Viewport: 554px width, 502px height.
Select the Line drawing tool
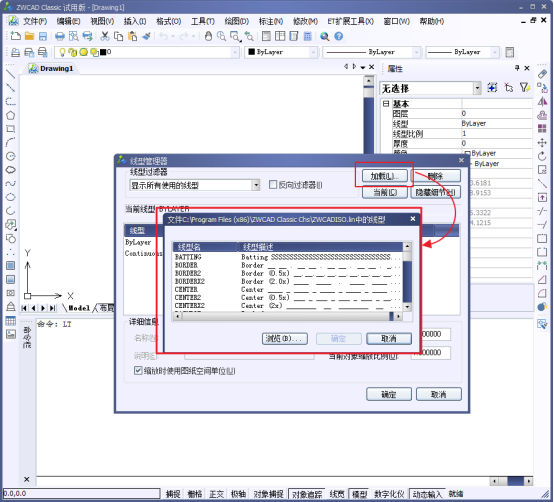[x=11, y=74]
